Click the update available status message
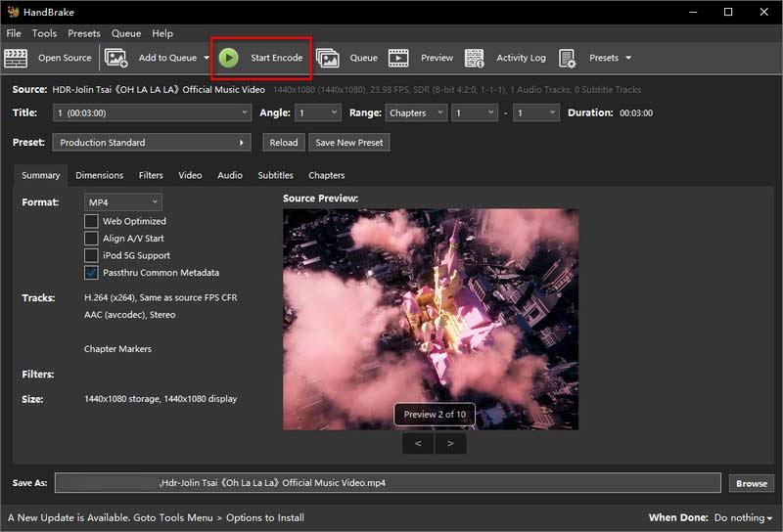Viewport: 783px width, 532px height. [x=156, y=517]
